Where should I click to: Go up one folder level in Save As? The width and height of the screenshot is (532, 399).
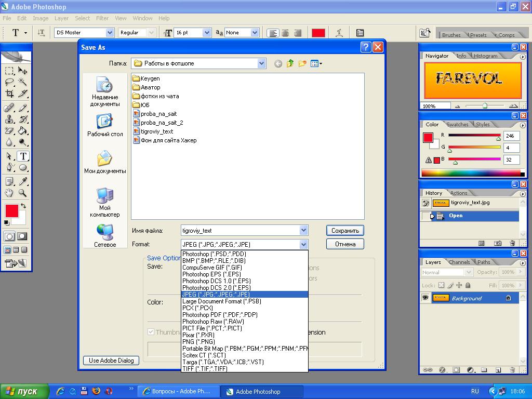coord(290,63)
